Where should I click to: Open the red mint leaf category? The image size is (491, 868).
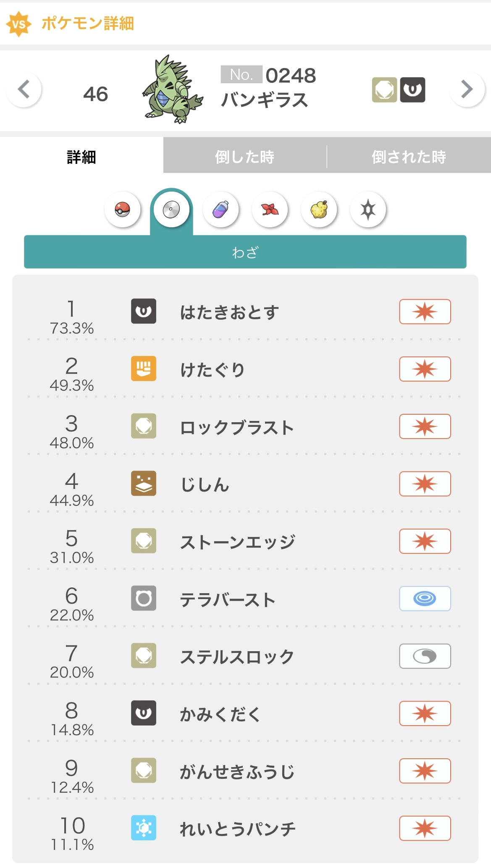pyautogui.click(x=270, y=209)
